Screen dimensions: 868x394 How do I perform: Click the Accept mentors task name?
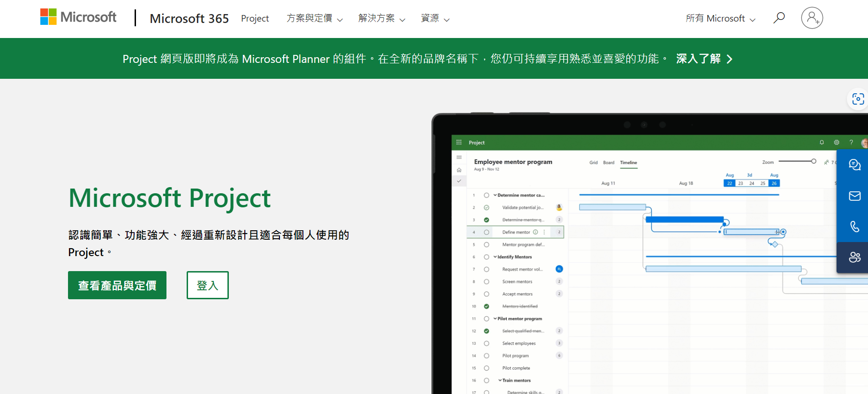pyautogui.click(x=517, y=294)
